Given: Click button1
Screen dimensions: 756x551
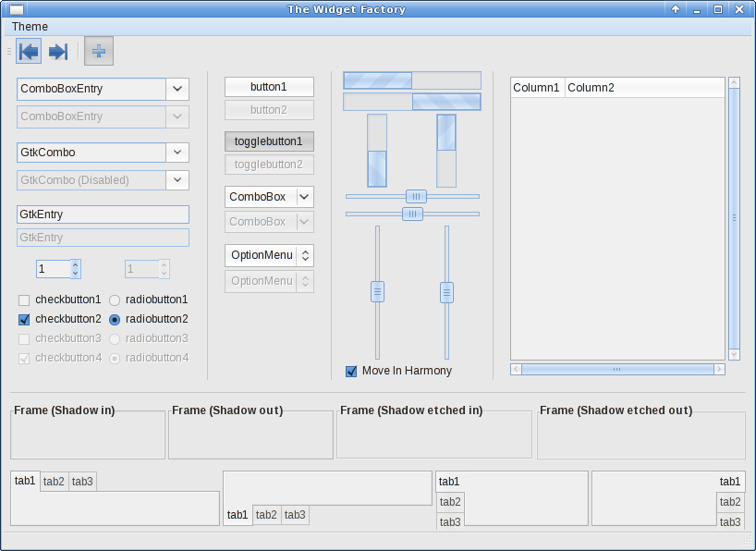Looking at the screenshot, I should click(269, 87).
